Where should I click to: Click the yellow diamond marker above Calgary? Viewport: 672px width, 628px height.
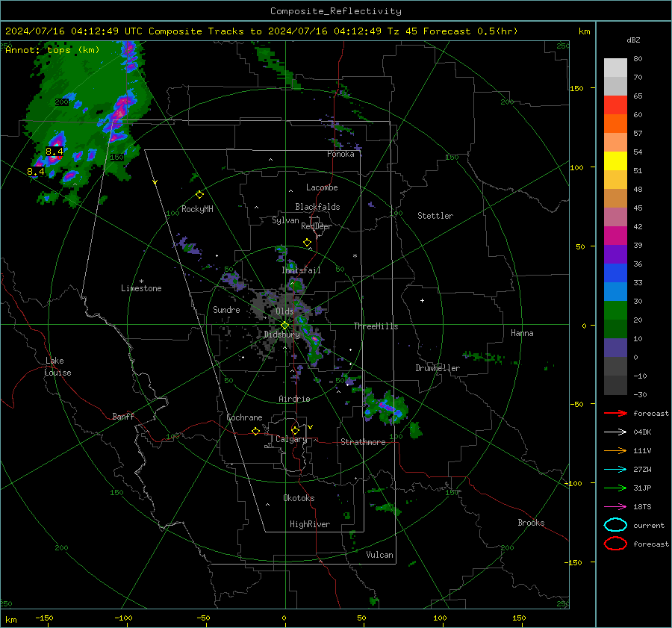[295, 430]
